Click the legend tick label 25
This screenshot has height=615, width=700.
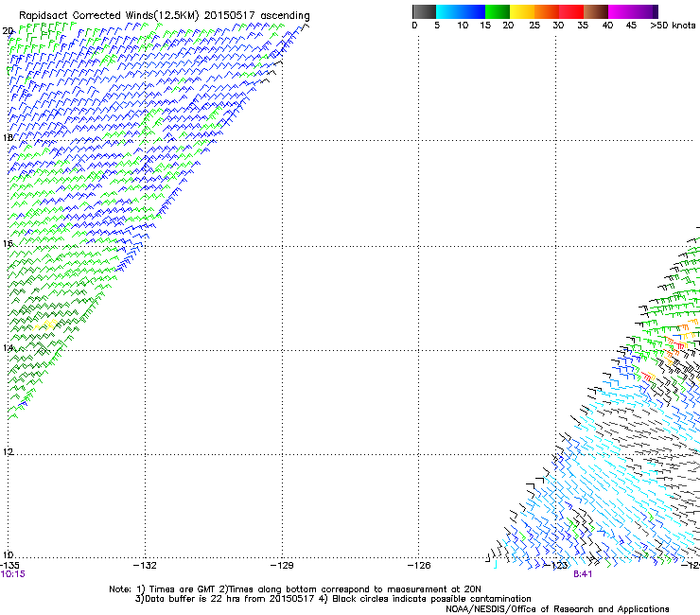(534, 26)
